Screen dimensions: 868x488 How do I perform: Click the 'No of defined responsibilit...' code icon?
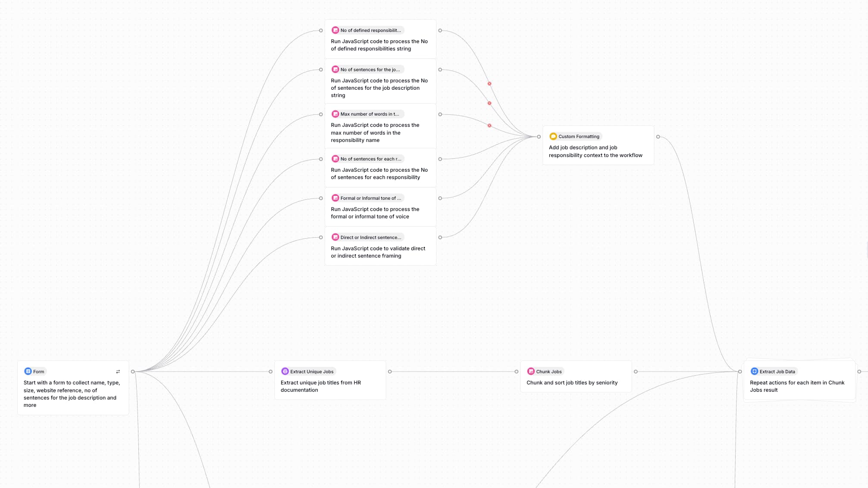point(335,30)
